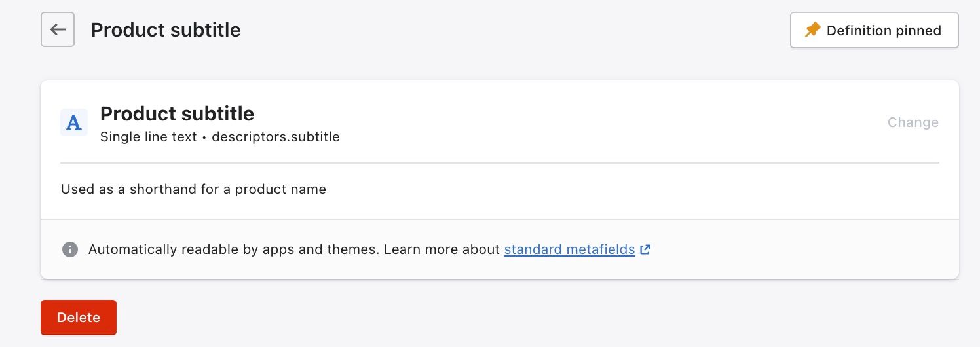Click the blue 'A' text type icon

point(74,122)
